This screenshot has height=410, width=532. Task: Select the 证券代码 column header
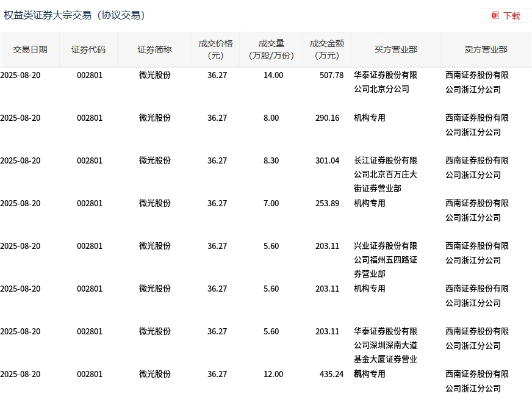pyautogui.click(x=88, y=49)
